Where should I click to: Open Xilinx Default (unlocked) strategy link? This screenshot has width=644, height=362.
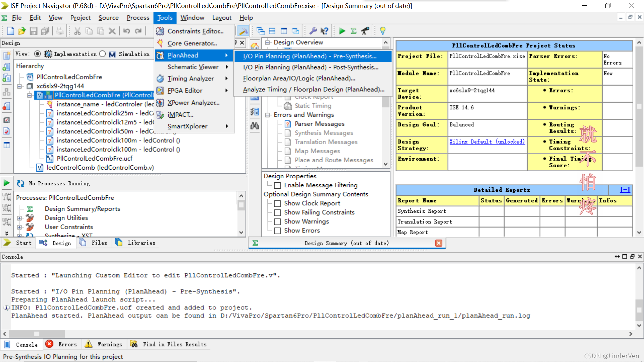click(x=487, y=142)
